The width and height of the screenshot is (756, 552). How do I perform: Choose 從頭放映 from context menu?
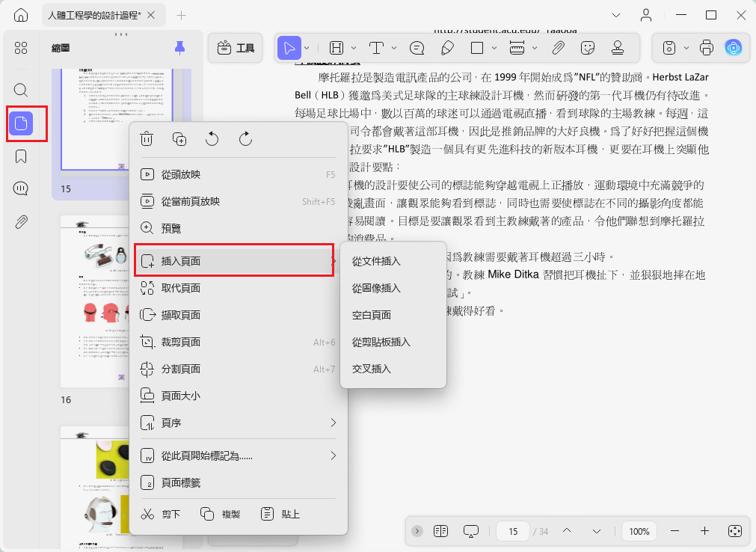[239, 174]
